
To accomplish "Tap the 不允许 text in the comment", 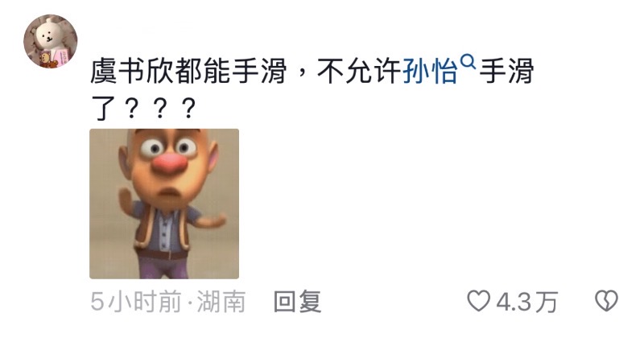I will coord(359,71).
